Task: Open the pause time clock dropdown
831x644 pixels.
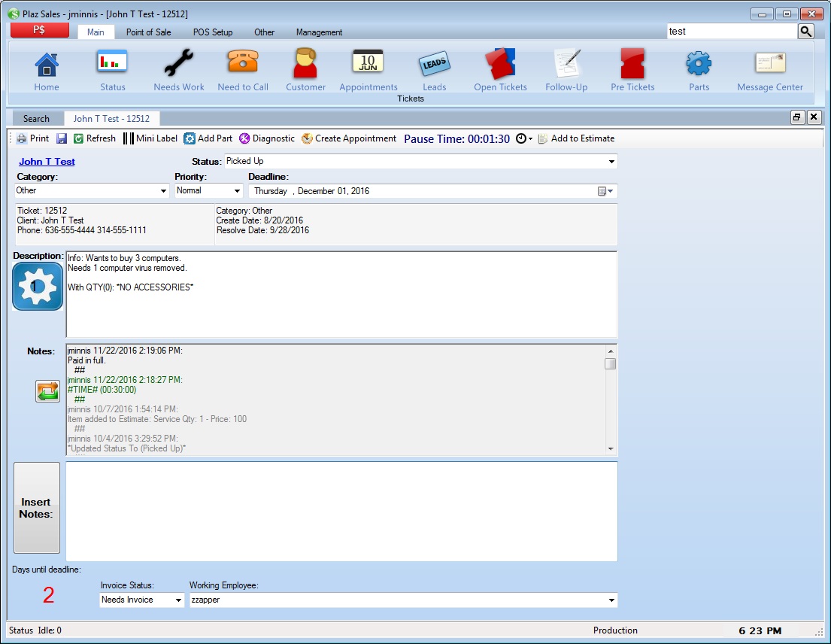Action: tap(524, 138)
